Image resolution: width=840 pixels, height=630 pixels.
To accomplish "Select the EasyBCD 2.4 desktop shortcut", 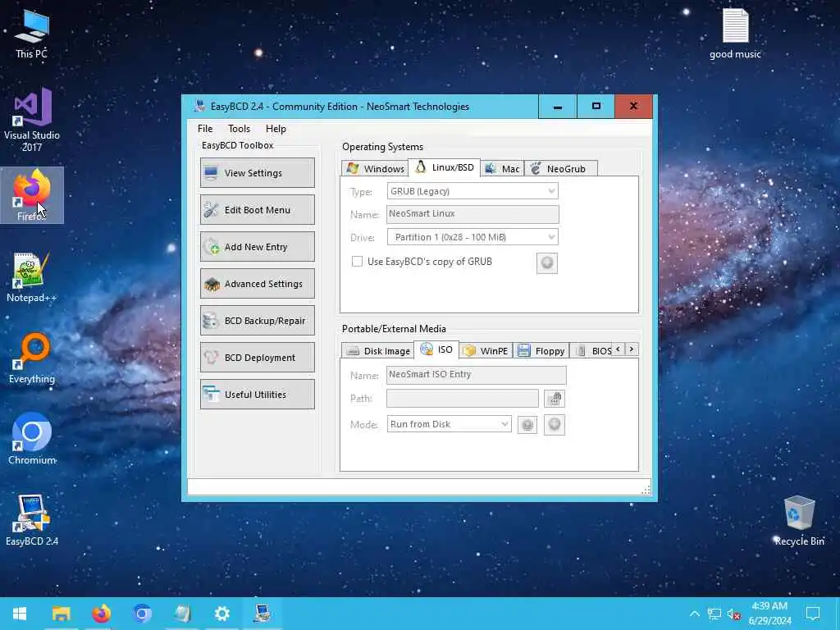I will tap(32, 520).
